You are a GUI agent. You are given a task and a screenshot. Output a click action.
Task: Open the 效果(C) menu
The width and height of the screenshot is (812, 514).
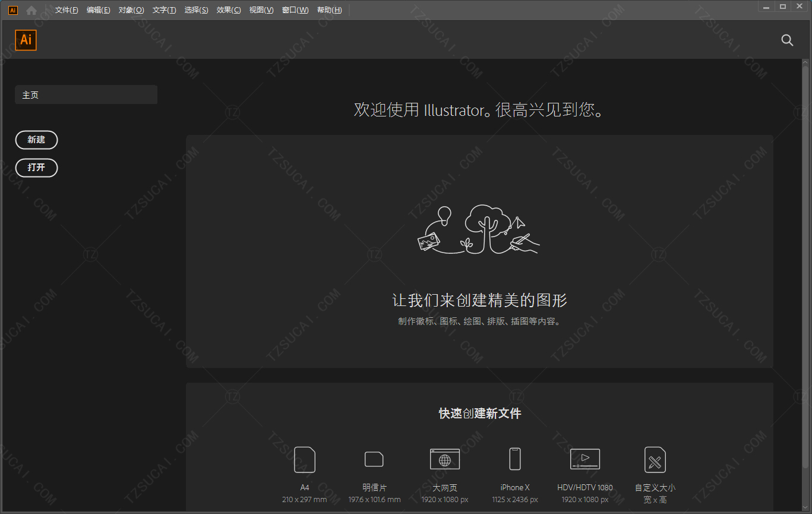(229, 10)
